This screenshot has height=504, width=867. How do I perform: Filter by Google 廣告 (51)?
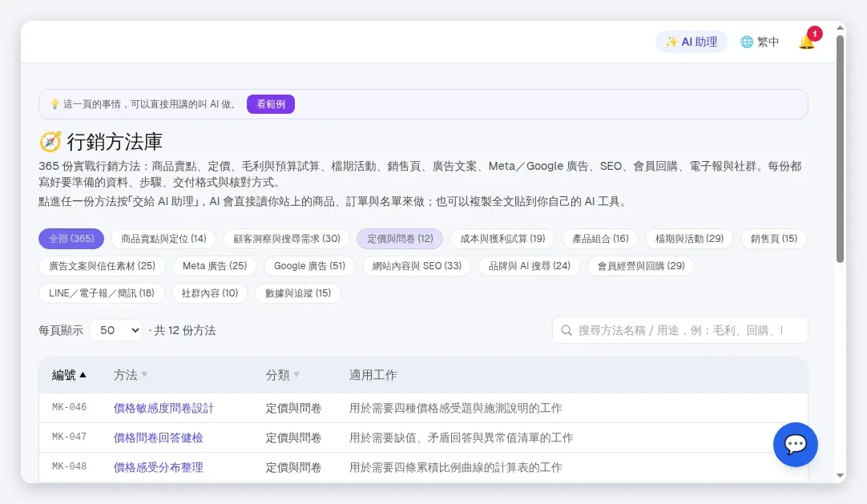click(x=309, y=266)
